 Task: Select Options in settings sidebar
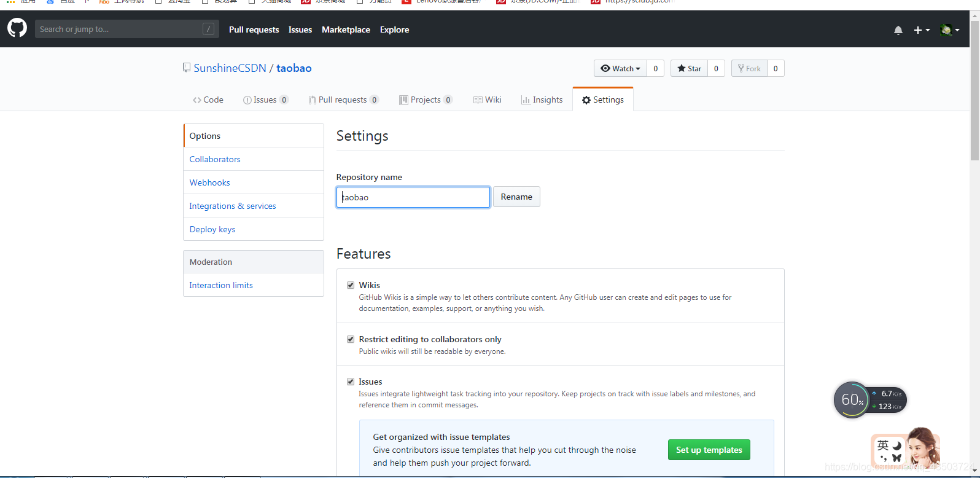pos(254,136)
